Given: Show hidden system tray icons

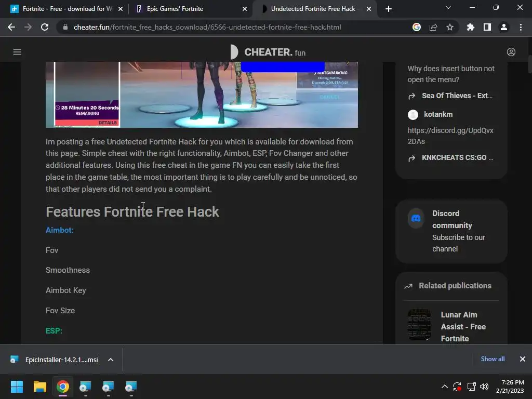Looking at the screenshot, I should tap(444, 387).
